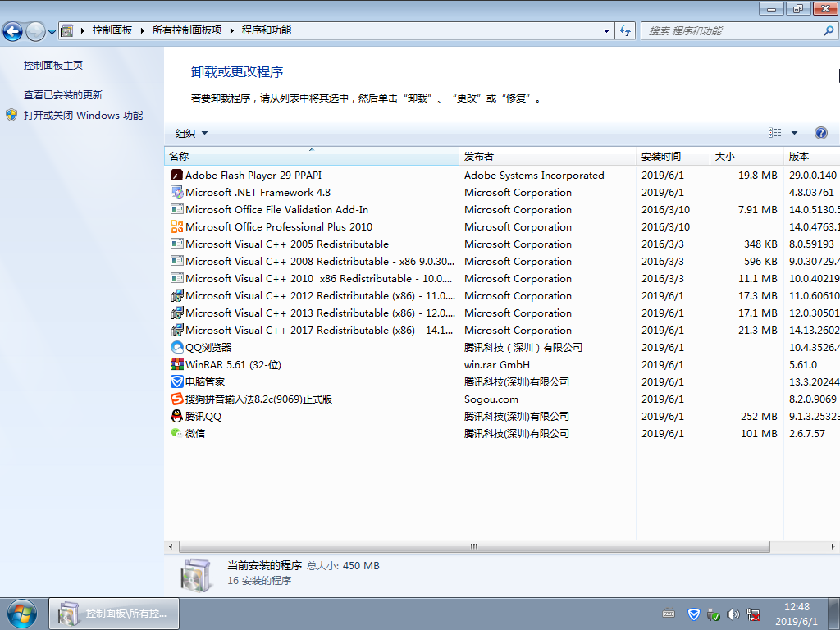Screen dimensions: 840x630
Task: Sort by the 版本 column header
Action: 812,157
